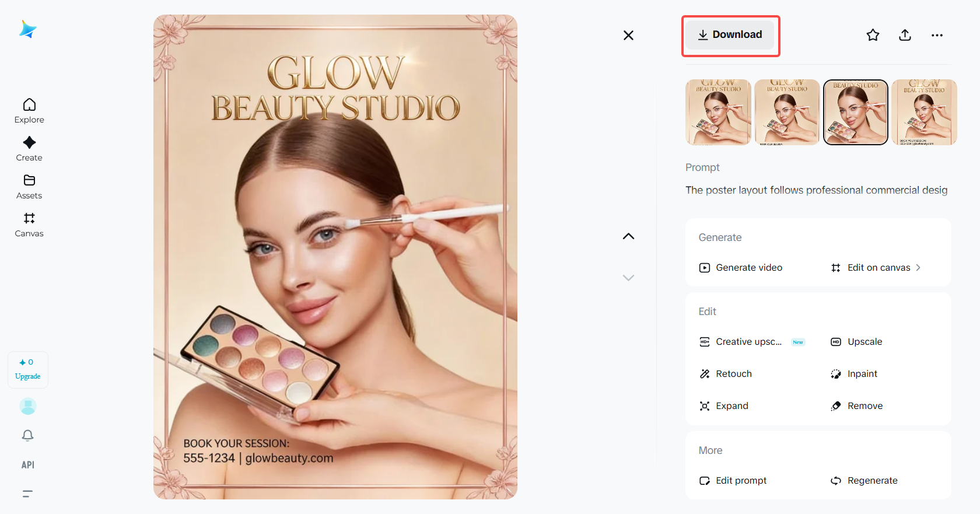
Task: Select the second poster thumbnail
Action: 787,112
